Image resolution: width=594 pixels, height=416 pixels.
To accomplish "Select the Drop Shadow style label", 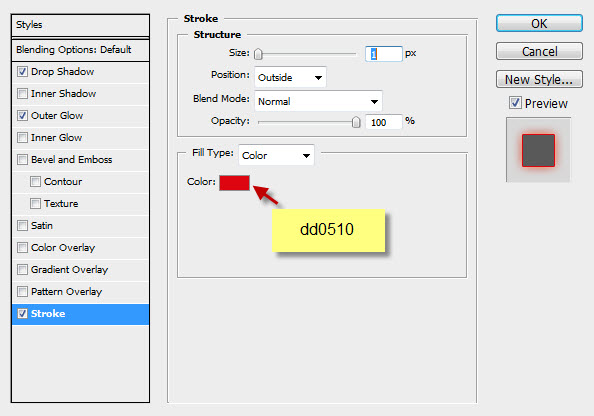I will (x=63, y=71).
